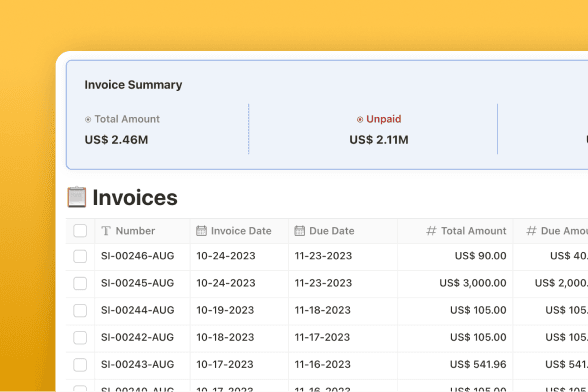Click due date of SI-00246-AUG

point(323,256)
